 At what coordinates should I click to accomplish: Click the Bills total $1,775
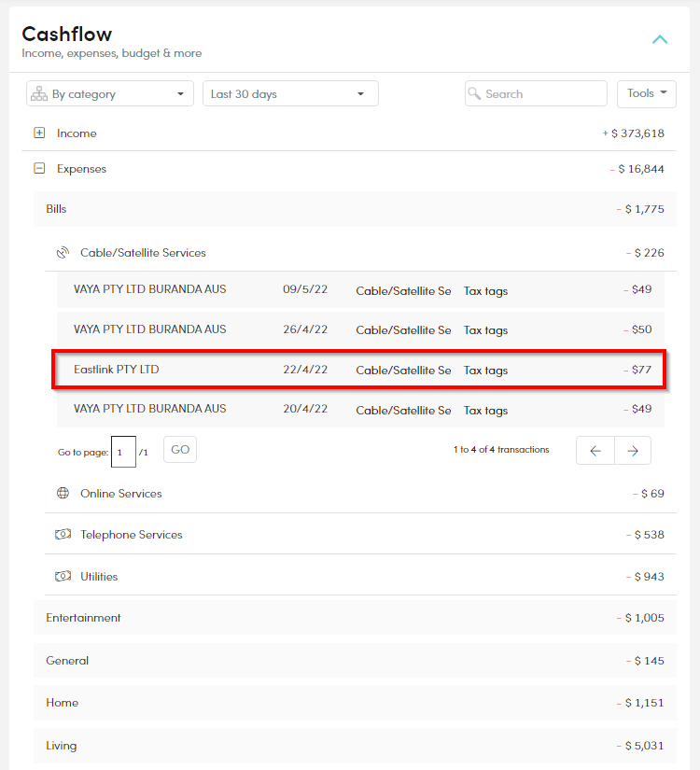(640, 209)
